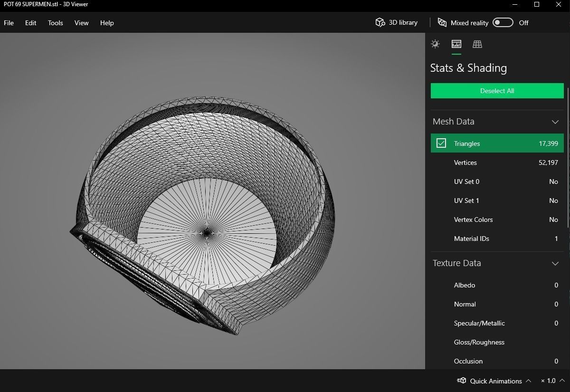This screenshot has width=570, height=392.
Task: Select the UV Set 0 row
Action: click(x=497, y=182)
